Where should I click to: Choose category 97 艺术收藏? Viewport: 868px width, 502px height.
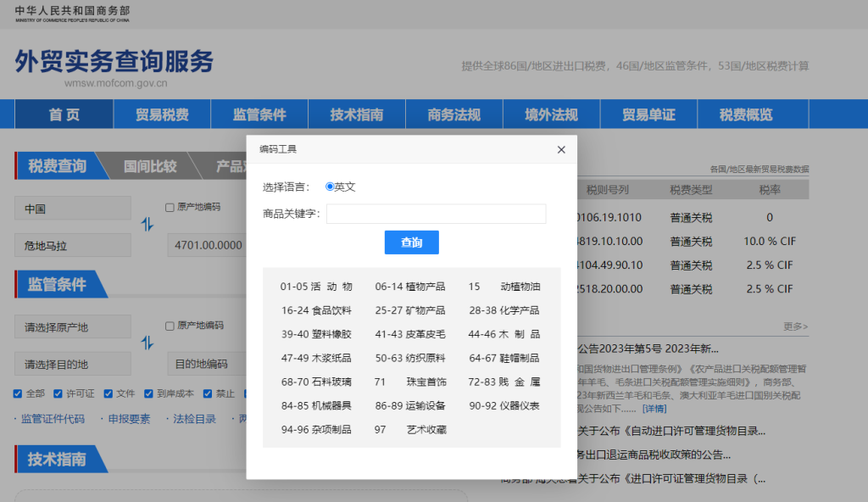(409, 429)
